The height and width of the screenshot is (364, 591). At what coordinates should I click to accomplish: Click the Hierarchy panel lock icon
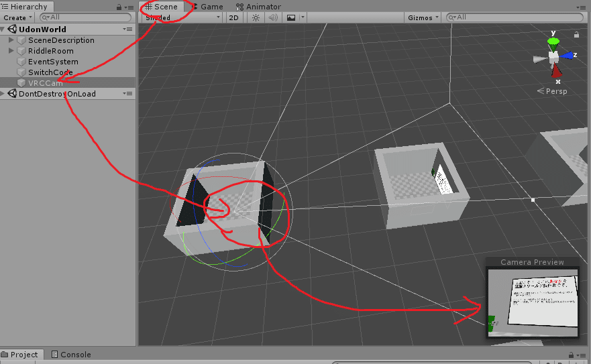tap(119, 7)
